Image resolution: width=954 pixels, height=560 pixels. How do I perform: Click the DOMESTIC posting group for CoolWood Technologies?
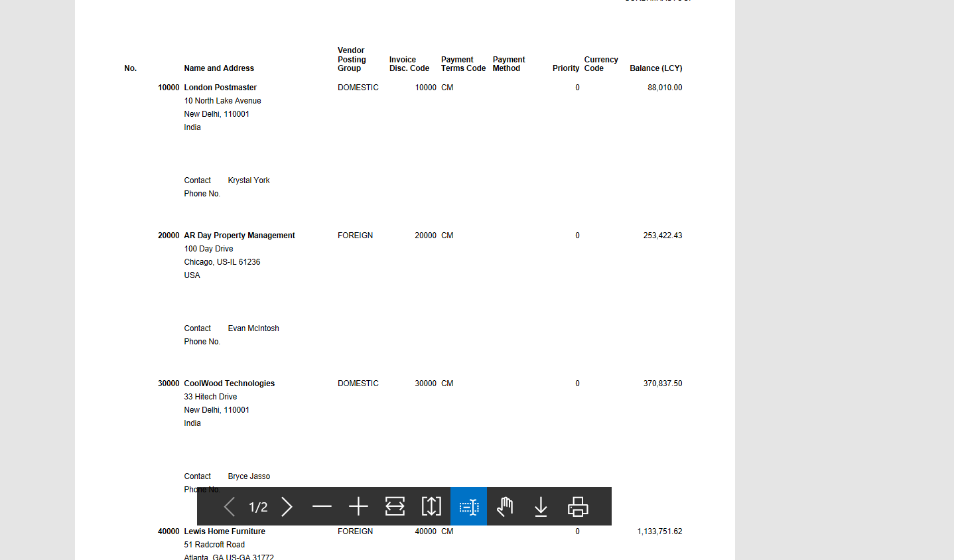point(358,383)
